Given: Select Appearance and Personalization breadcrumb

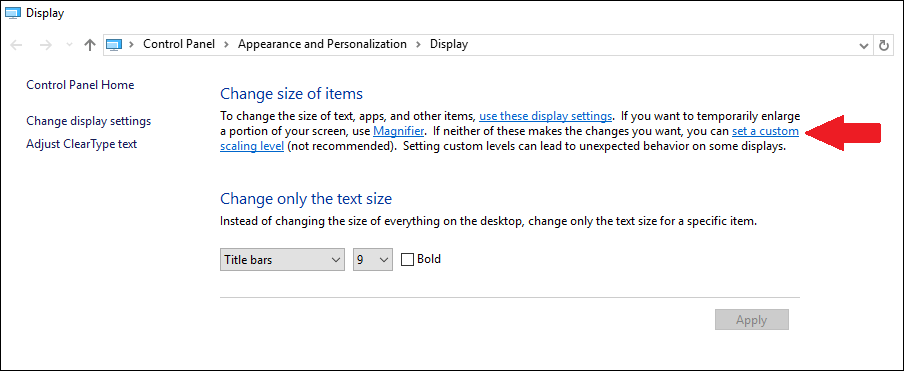Looking at the screenshot, I should click(x=322, y=44).
